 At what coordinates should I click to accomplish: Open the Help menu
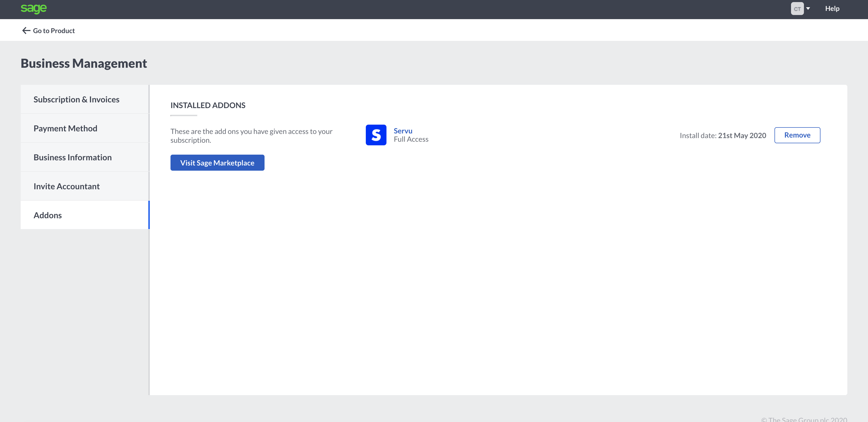pos(832,9)
